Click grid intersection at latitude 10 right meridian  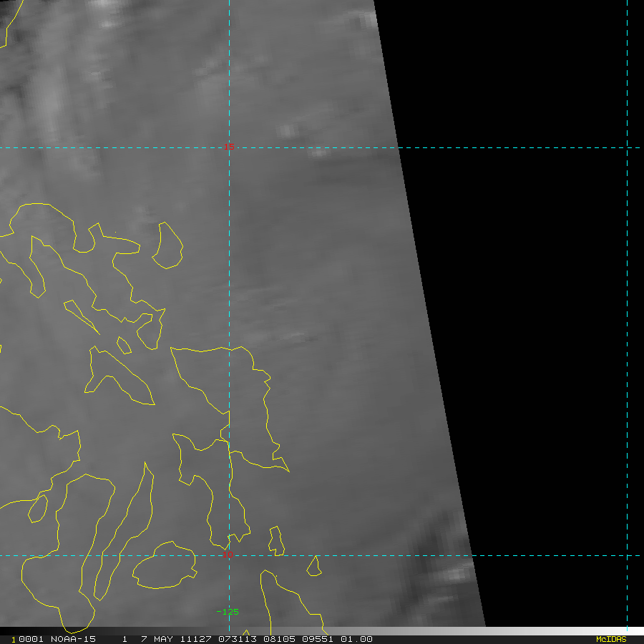click(627, 555)
